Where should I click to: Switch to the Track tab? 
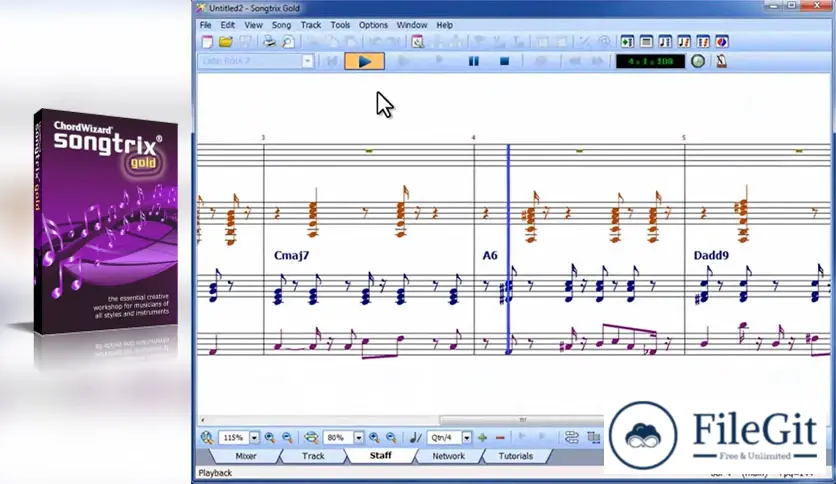(x=313, y=456)
